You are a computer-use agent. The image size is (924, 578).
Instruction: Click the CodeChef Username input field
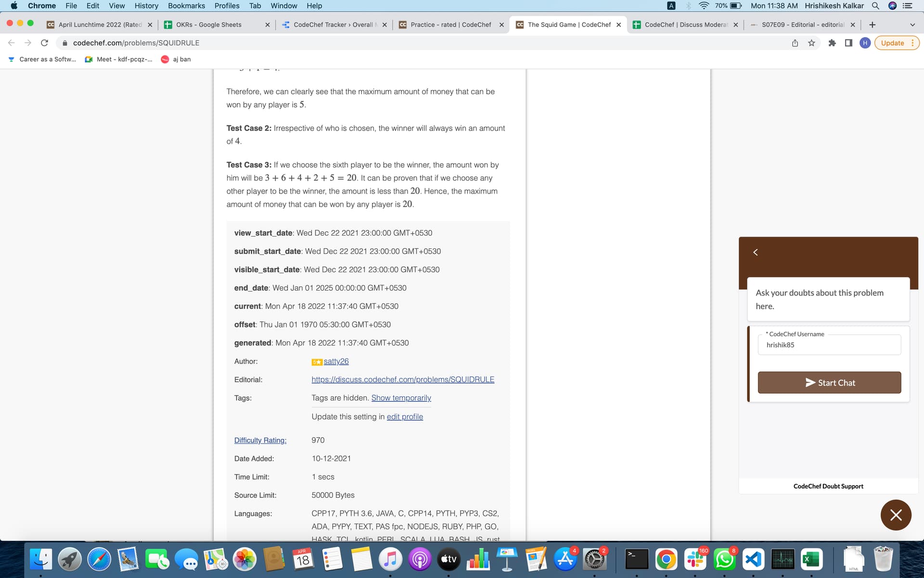tap(829, 345)
